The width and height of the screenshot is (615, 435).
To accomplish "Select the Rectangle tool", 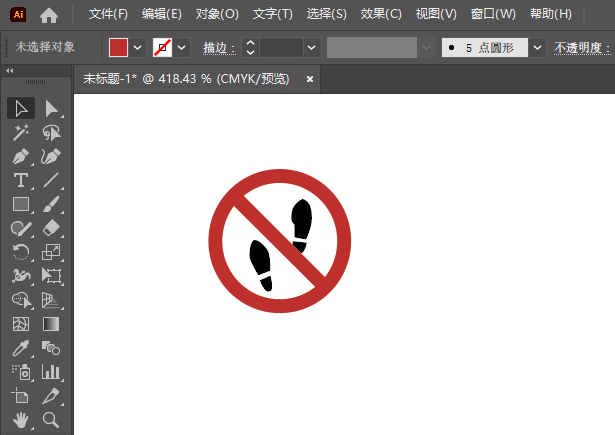I will coord(21,204).
